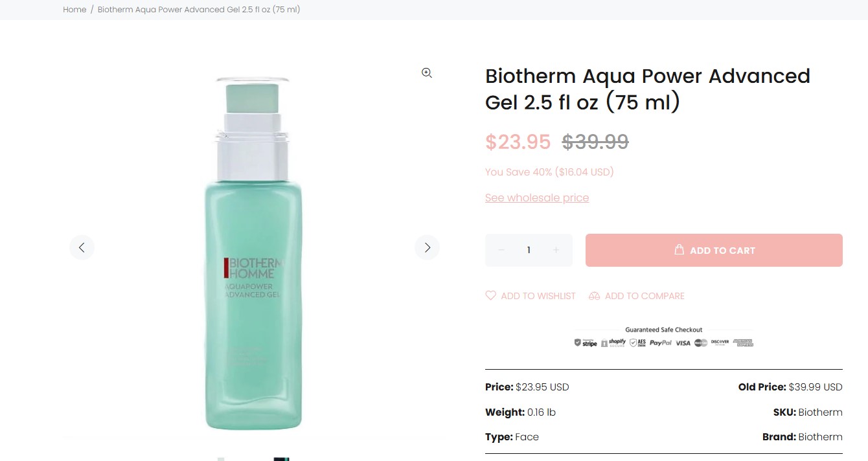Screen dimensions: 868x461
Task: Click the PayPal payment logo
Action: click(661, 343)
